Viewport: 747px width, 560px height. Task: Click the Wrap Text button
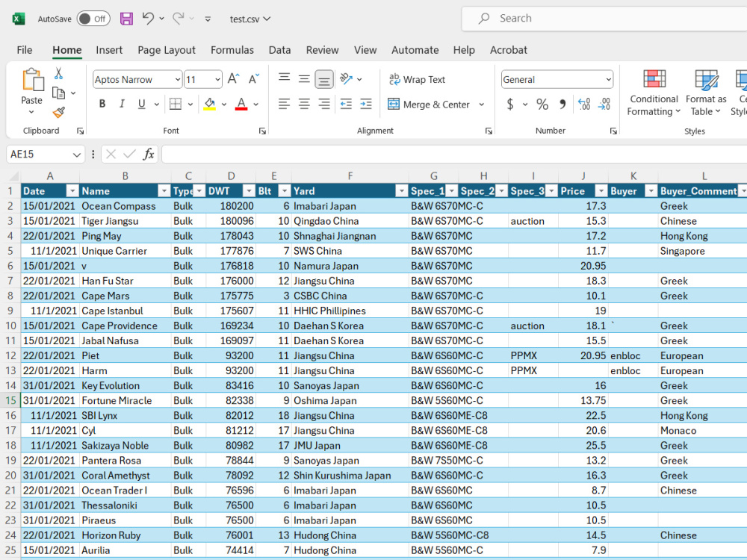(417, 80)
